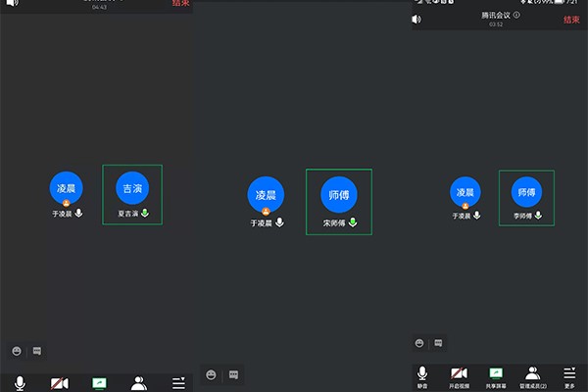Open the unlabeled more menu in 夏吉演's meeting
Image resolution: width=588 pixels, height=392 pixels.
[178, 382]
